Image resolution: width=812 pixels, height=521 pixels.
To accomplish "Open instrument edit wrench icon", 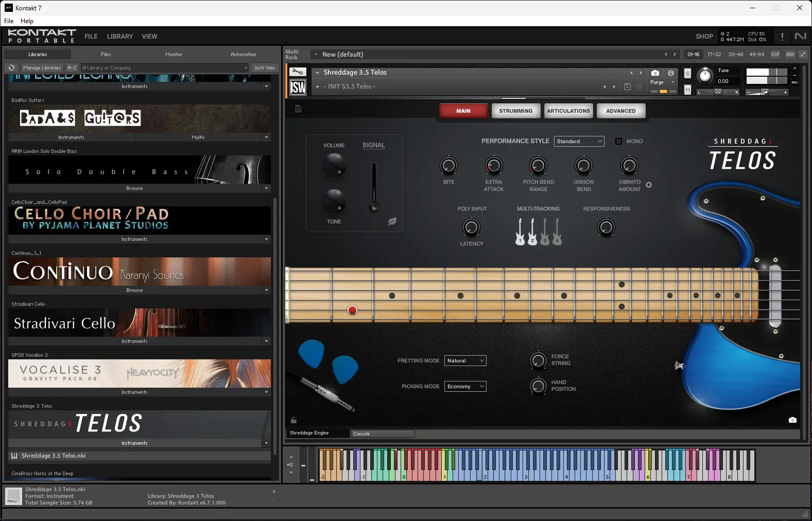I will click(x=298, y=72).
